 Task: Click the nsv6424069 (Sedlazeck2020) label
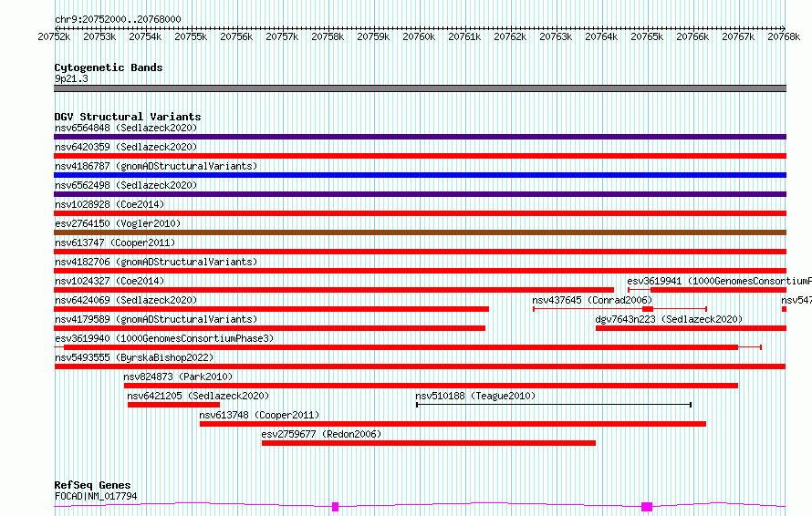coord(126,300)
